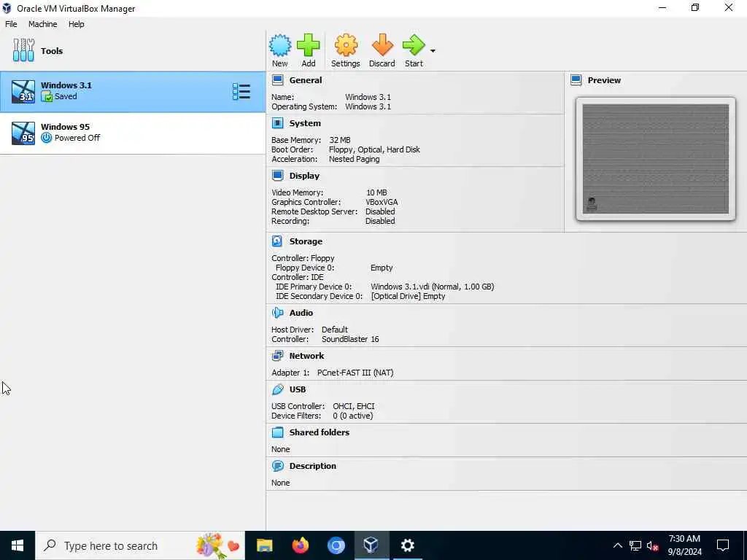The image size is (747, 560).
Task: Click the Shared folders section icon
Action: click(277, 432)
